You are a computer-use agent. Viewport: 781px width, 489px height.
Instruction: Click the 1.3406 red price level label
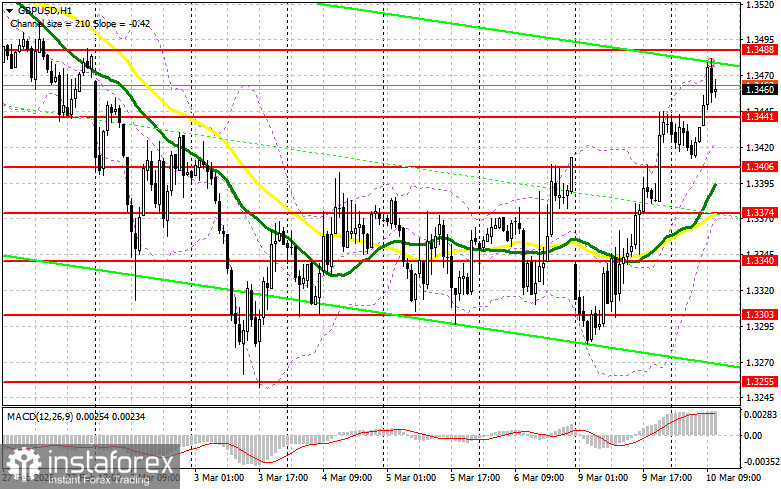[760, 167]
